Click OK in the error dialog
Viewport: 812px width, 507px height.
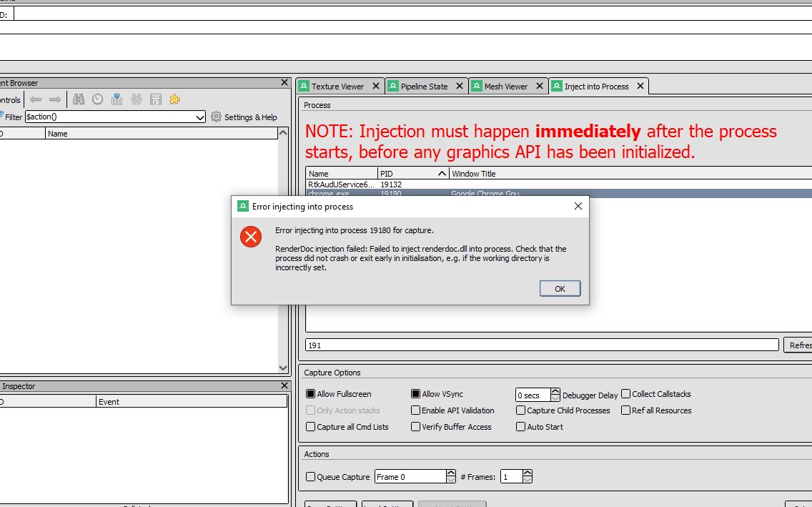click(560, 288)
